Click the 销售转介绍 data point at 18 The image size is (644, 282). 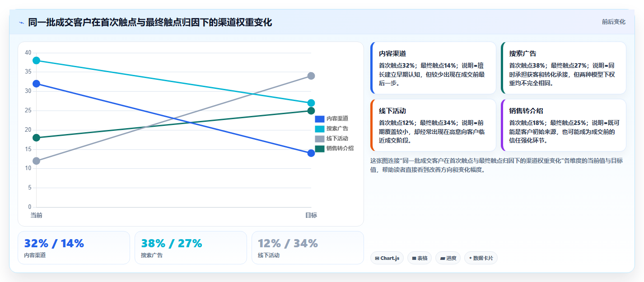coord(37,138)
